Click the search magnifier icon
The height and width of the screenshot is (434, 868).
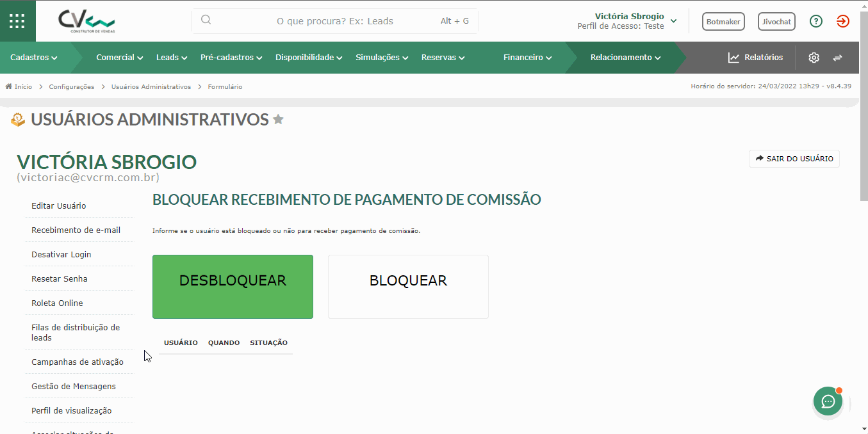[206, 20]
